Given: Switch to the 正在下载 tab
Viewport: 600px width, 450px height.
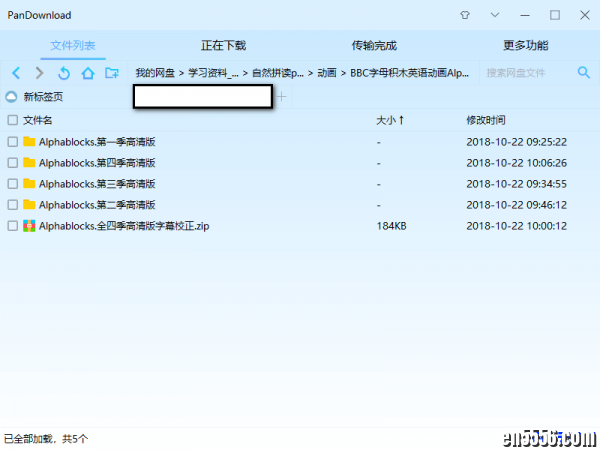Looking at the screenshot, I should pyautogui.click(x=223, y=46).
